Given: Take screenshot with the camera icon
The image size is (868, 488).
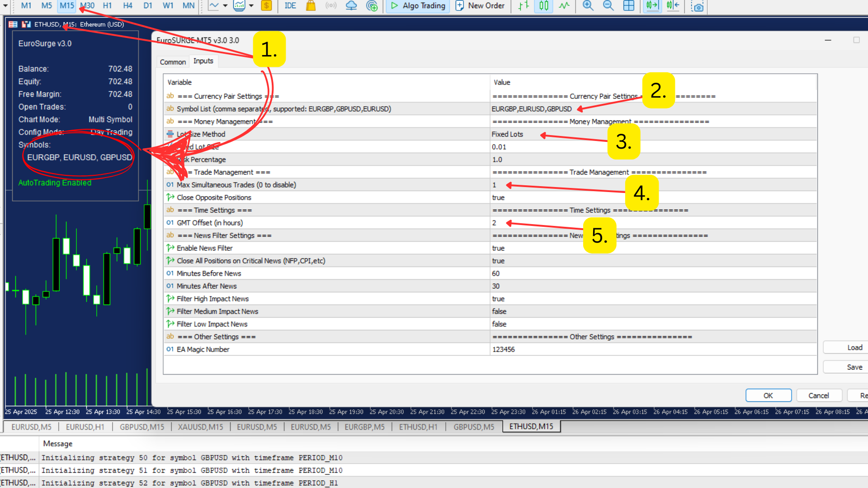Looking at the screenshot, I should point(698,7).
